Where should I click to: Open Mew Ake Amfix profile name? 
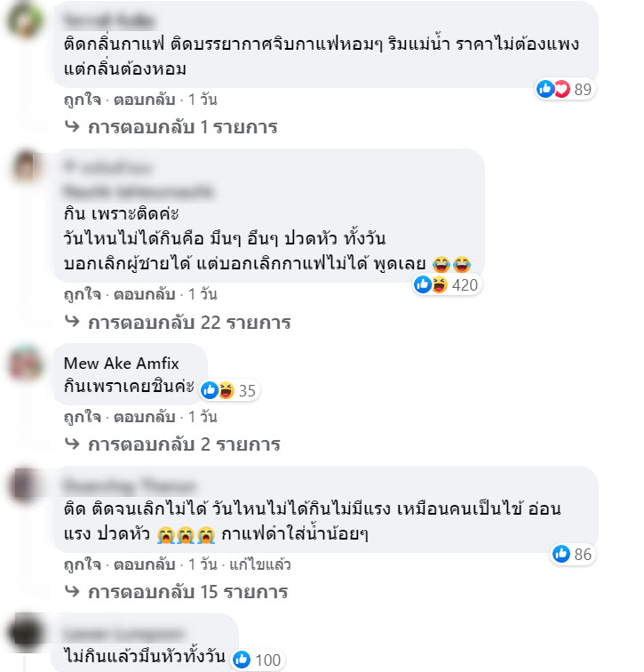tap(121, 363)
